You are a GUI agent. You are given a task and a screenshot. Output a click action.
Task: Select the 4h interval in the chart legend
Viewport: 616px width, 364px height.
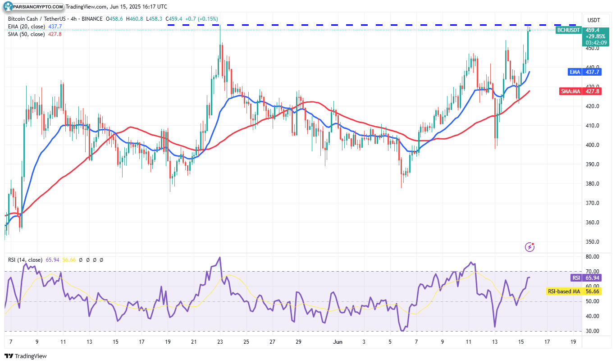point(74,19)
